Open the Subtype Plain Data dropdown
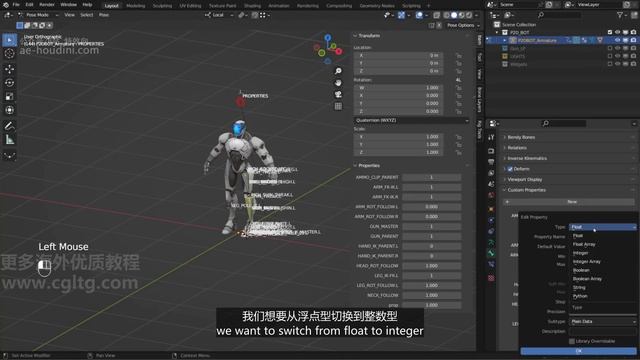 [x=602, y=322]
